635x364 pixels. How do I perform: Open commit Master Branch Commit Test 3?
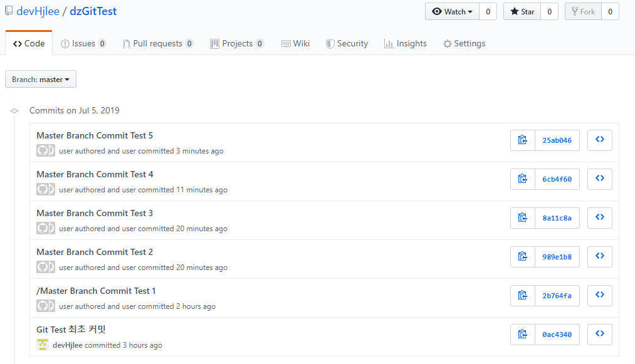(x=95, y=213)
